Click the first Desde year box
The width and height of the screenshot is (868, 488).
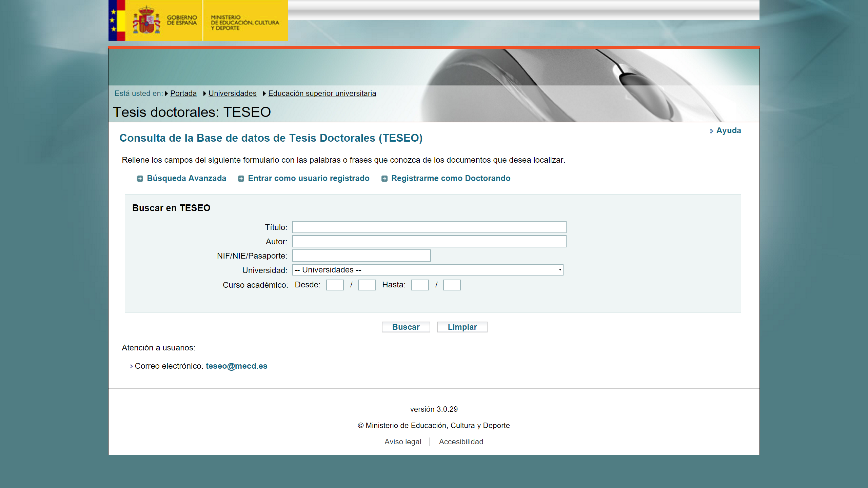click(x=335, y=285)
